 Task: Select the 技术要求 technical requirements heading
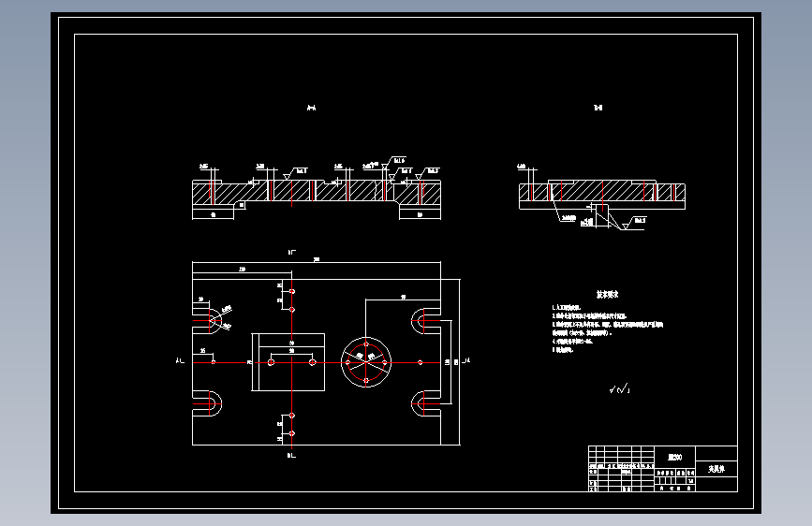point(608,295)
